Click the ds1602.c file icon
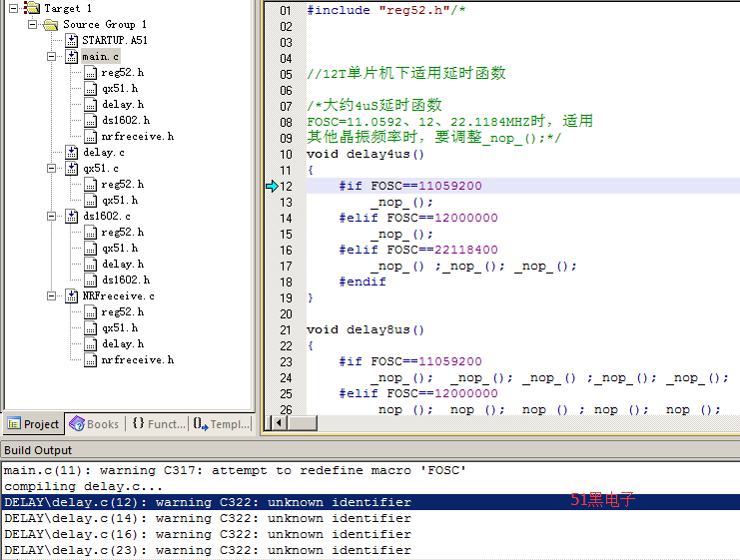Screen dimensions: 740x560 pyautogui.click(x=72, y=216)
